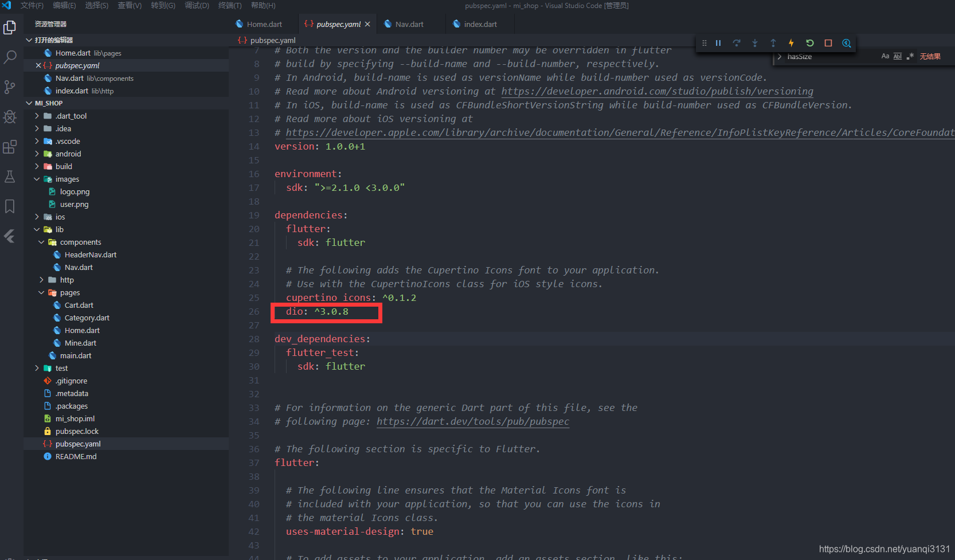Viewport: 955px width, 560px height.
Task: Open the 编辑(E) menu
Action: [64, 5]
